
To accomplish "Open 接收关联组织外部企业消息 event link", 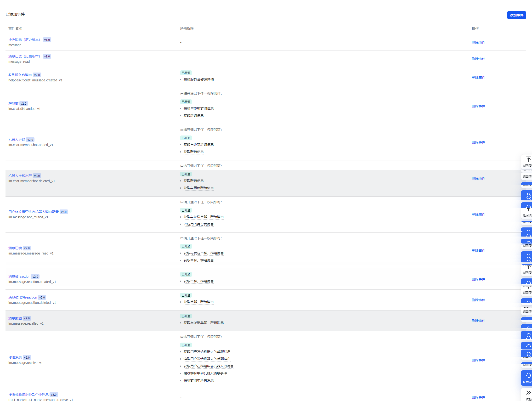I will point(28,395).
